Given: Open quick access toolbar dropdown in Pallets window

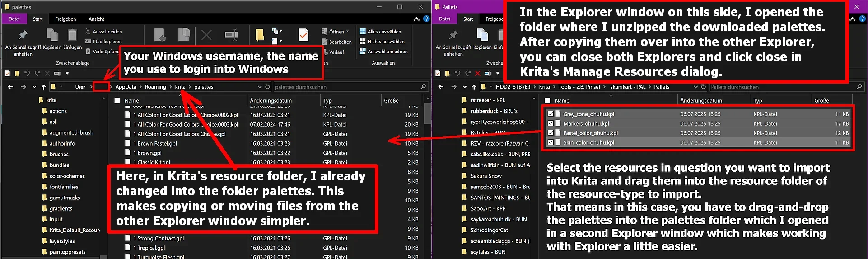Looking at the screenshot, I should pos(498,73).
